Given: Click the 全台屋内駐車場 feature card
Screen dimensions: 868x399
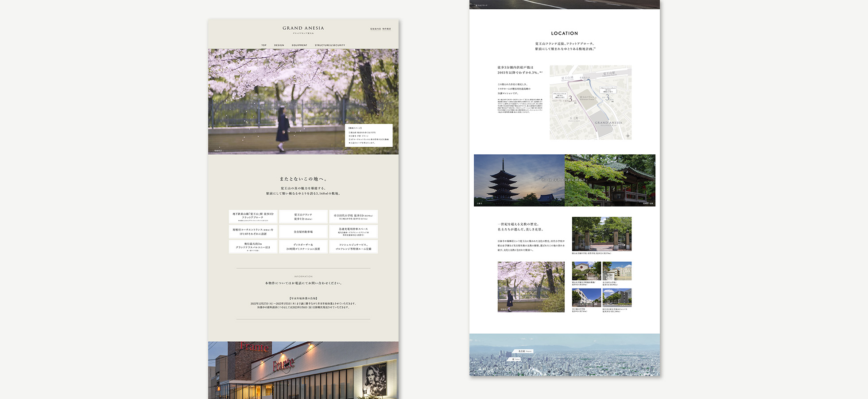Looking at the screenshot, I should (303, 231).
